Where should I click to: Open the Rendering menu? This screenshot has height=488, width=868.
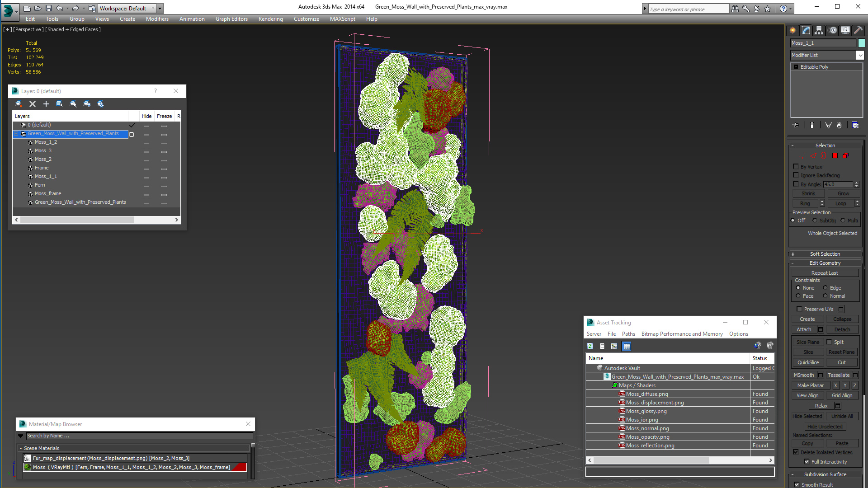[x=270, y=19]
